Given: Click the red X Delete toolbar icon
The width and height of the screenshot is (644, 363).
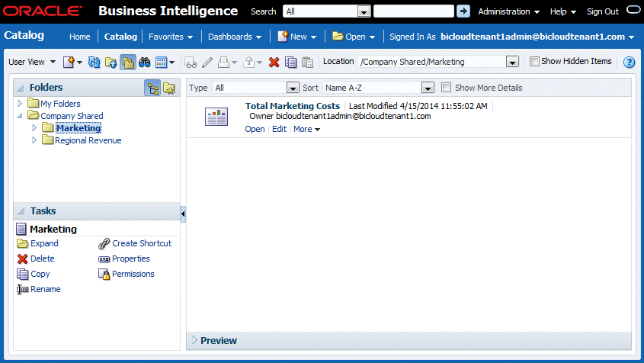Looking at the screenshot, I should pyautogui.click(x=274, y=62).
